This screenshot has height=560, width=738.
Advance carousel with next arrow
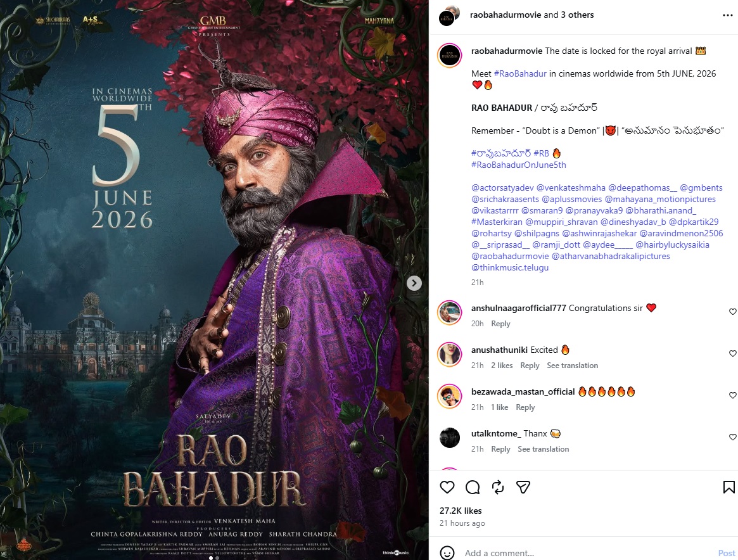(414, 283)
